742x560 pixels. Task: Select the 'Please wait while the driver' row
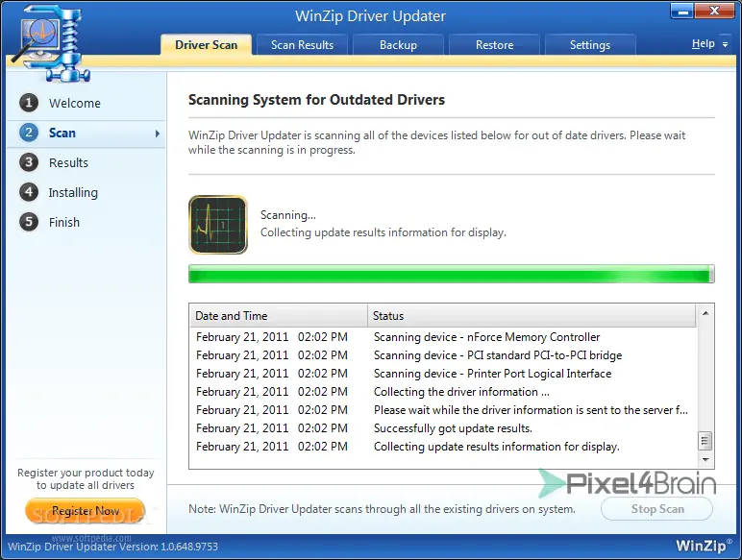443,410
